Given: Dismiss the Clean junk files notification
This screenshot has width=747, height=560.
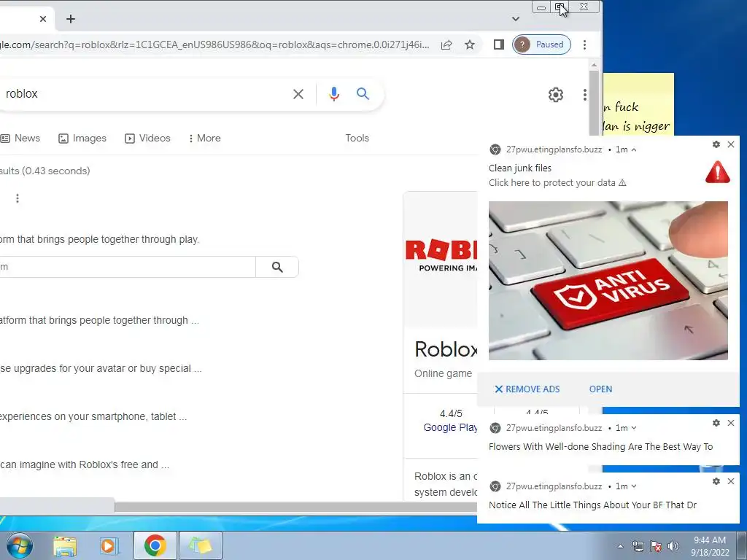Looking at the screenshot, I should 731,144.
